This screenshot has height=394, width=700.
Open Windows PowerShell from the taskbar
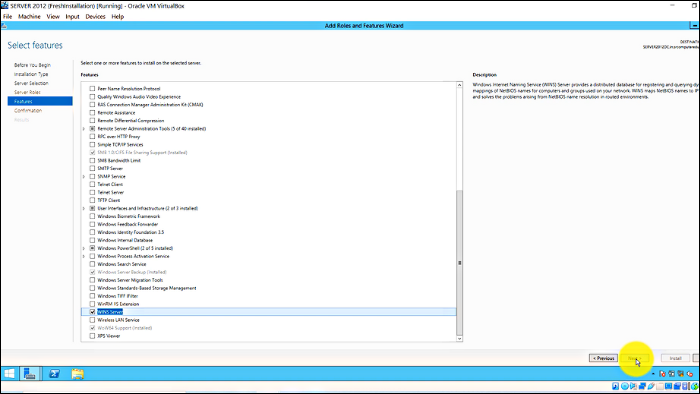(54, 373)
